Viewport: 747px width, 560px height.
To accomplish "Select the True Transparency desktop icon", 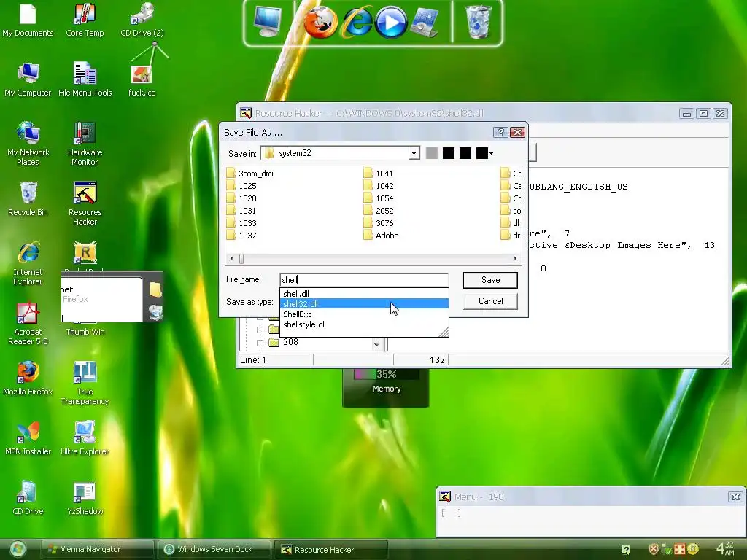I will 85,384.
